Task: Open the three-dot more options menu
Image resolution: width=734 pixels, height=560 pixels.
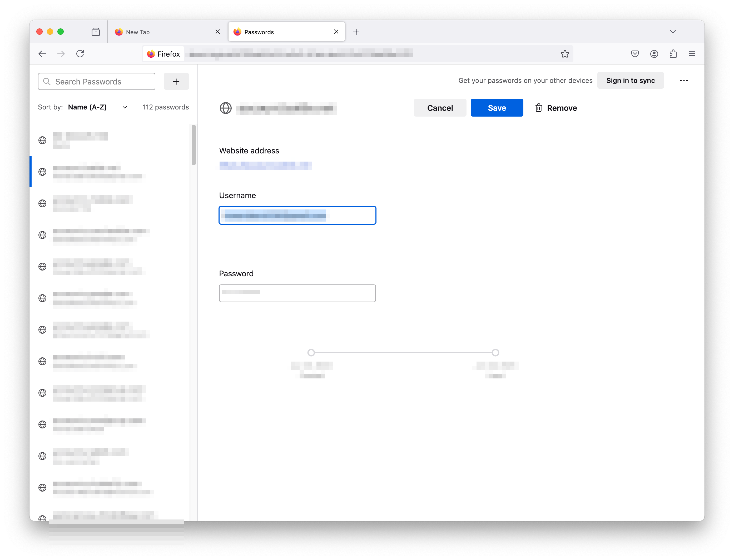Action: (x=684, y=80)
